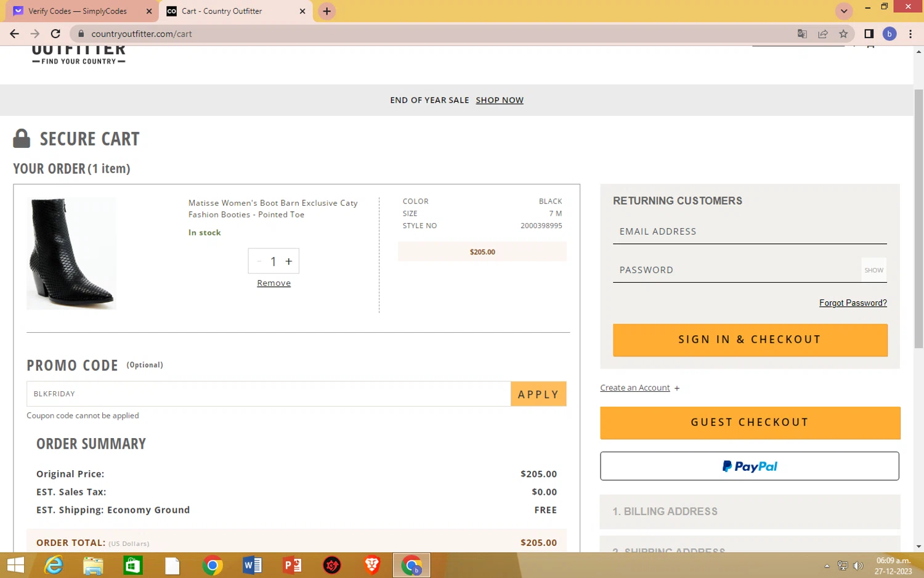Screen dimensions: 924x578
Task: Click the page vertical scrollbar thumb
Action: click(x=918, y=219)
